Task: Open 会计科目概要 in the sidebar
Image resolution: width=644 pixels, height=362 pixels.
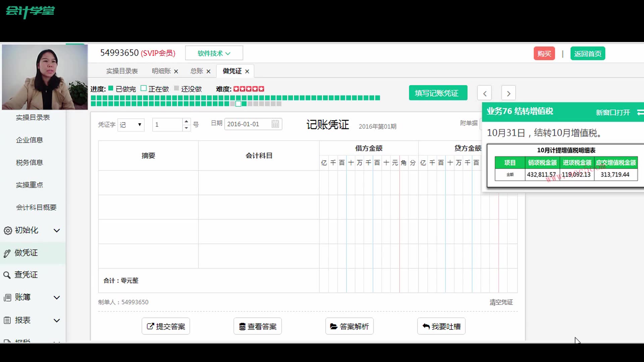Action: 36,207
